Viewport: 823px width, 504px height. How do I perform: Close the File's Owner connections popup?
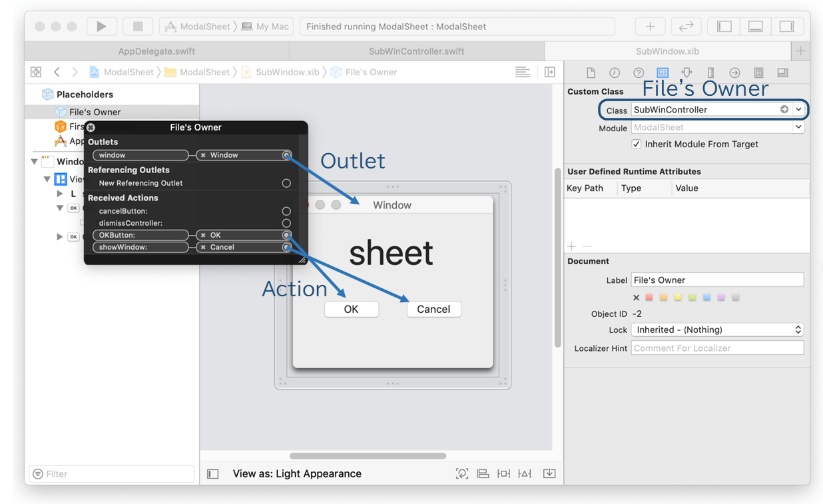point(91,127)
